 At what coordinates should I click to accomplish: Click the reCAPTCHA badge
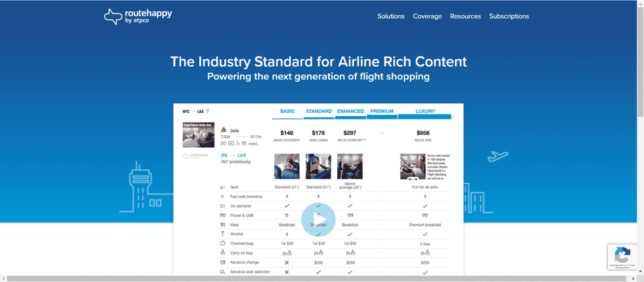pyautogui.click(x=623, y=257)
